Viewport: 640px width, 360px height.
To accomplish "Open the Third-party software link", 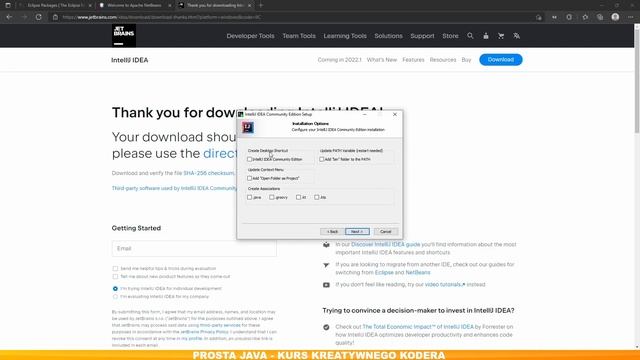I will [x=174, y=188].
